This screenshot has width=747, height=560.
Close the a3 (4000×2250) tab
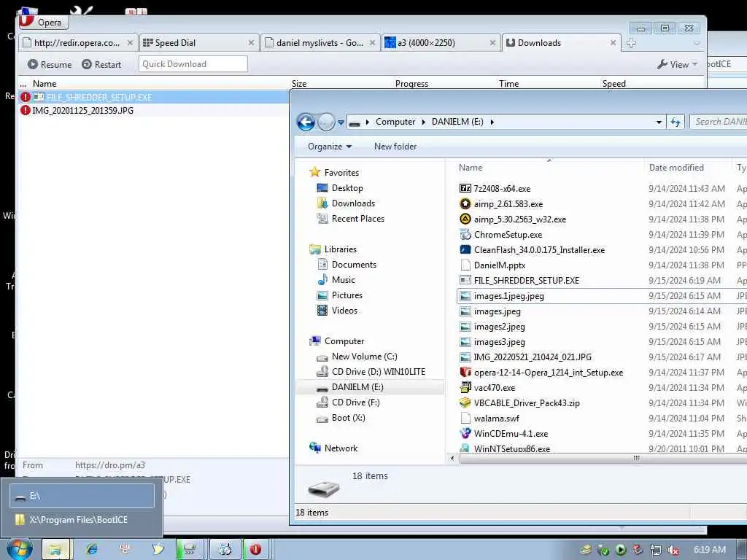493,43
